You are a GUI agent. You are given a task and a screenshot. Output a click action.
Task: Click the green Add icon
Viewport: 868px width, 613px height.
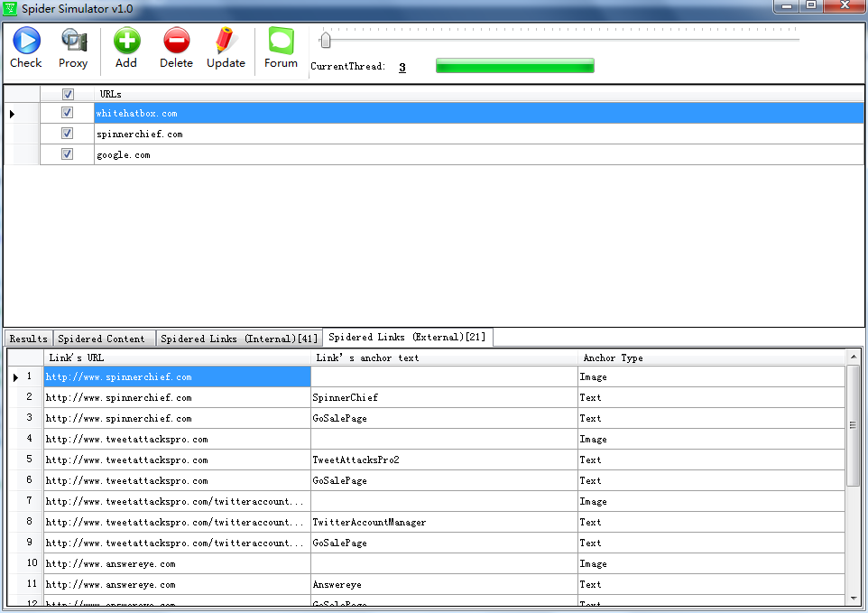pos(126,42)
